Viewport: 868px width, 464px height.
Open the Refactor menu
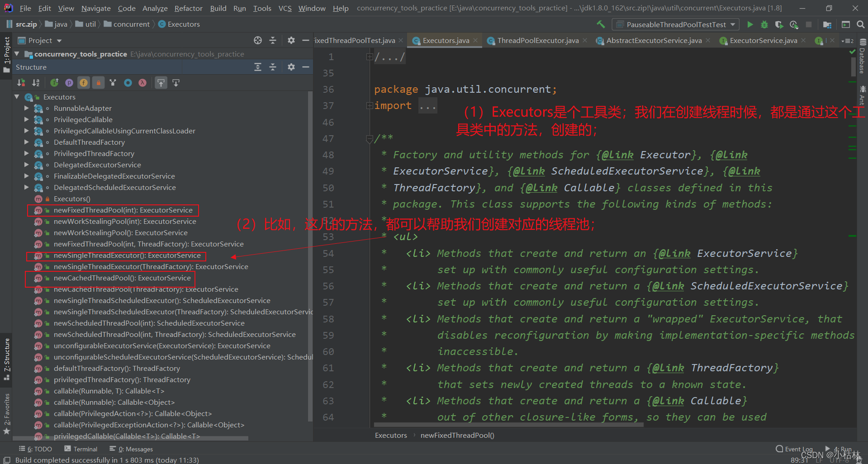(x=188, y=8)
